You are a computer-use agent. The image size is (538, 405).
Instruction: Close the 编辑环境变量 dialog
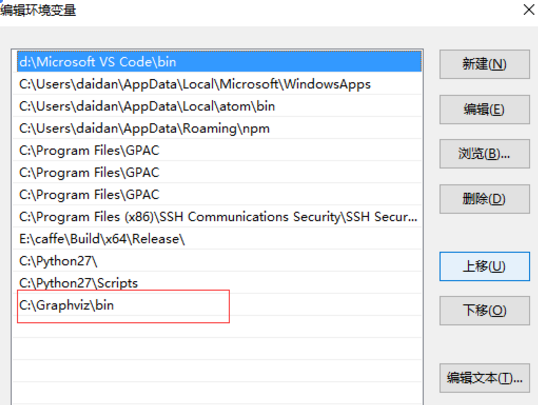[529, 10]
